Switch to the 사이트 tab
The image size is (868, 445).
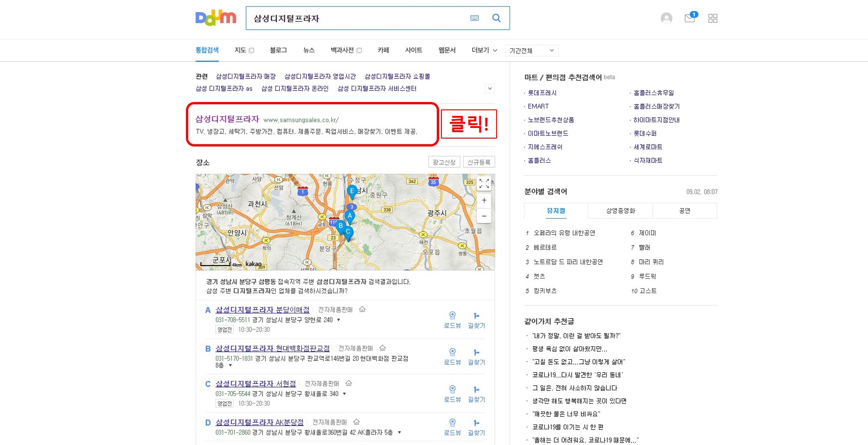click(x=414, y=50)
